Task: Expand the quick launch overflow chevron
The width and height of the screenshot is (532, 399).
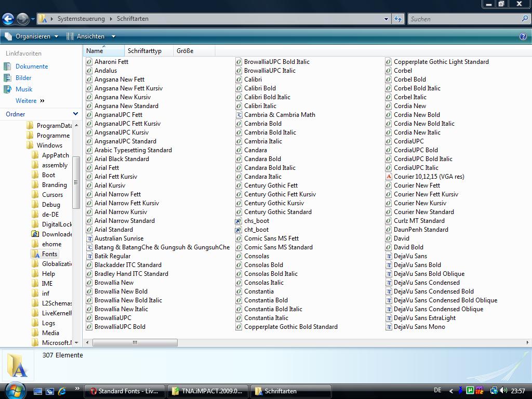Action: point(77,389)
